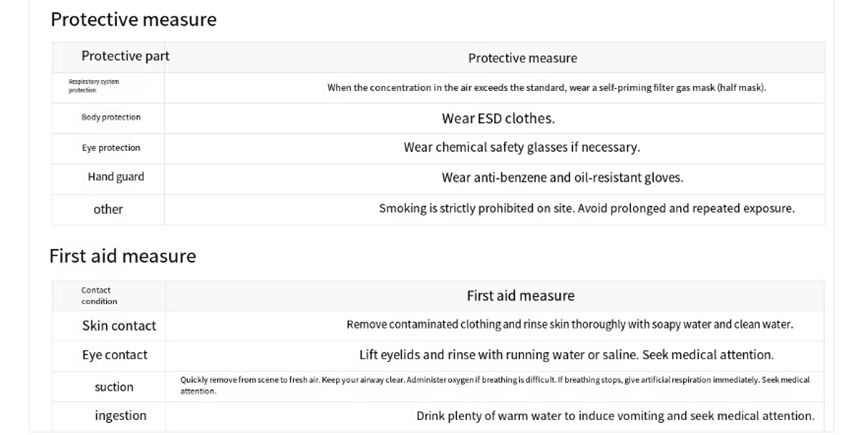This screenshot has height=435, width=864.
Task: Select the other row label
Action: [x=108, y=209]
